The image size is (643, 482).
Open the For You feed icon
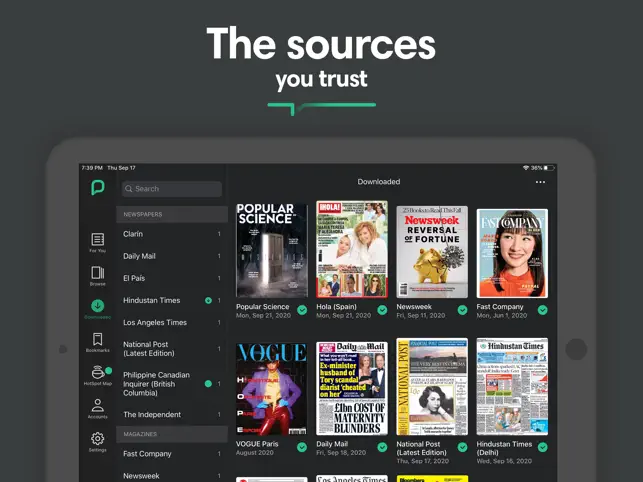[x=98, y=239]
